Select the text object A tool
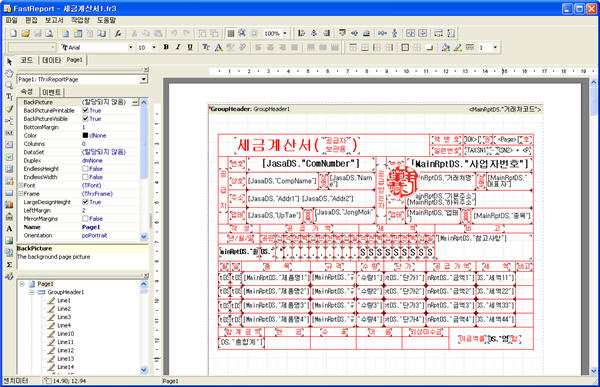This screenshot has height=387, width=600. 9,229
